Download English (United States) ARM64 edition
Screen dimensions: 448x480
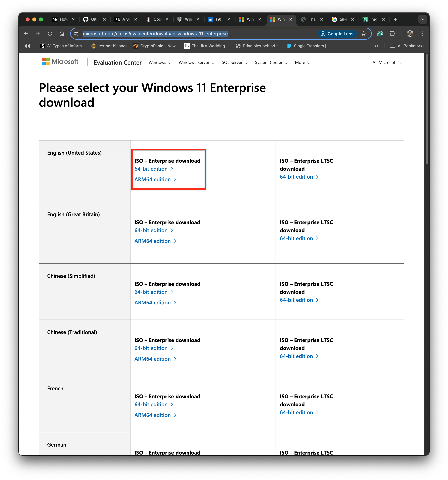(x=155, y=179)
